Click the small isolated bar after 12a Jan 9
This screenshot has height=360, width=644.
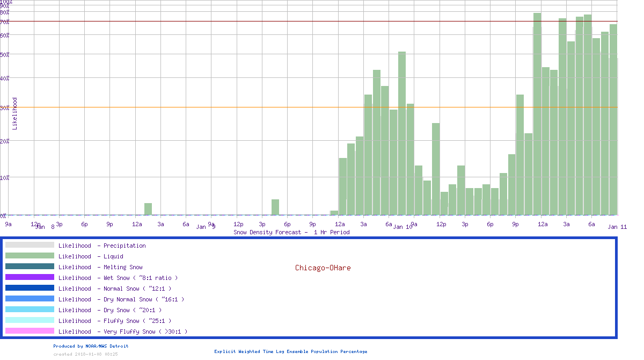click(x=148, y=209)
